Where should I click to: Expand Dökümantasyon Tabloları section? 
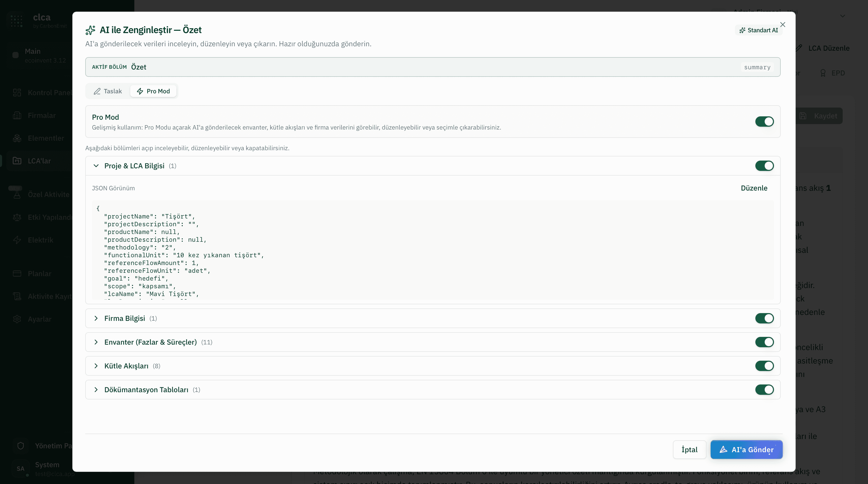pos(96,390)
